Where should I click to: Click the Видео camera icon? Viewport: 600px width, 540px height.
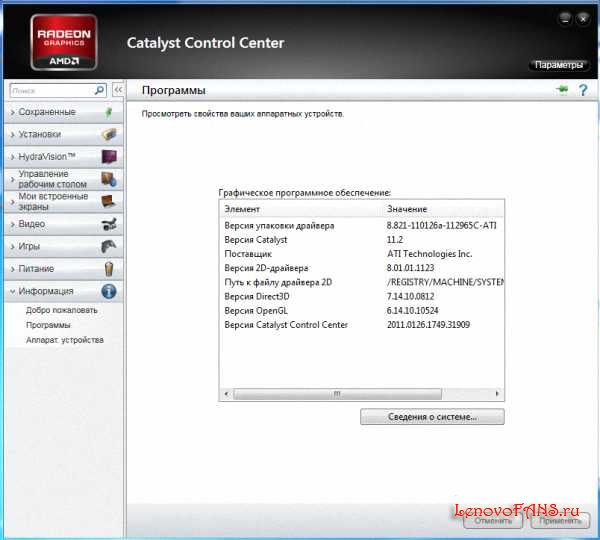(109, 224)
